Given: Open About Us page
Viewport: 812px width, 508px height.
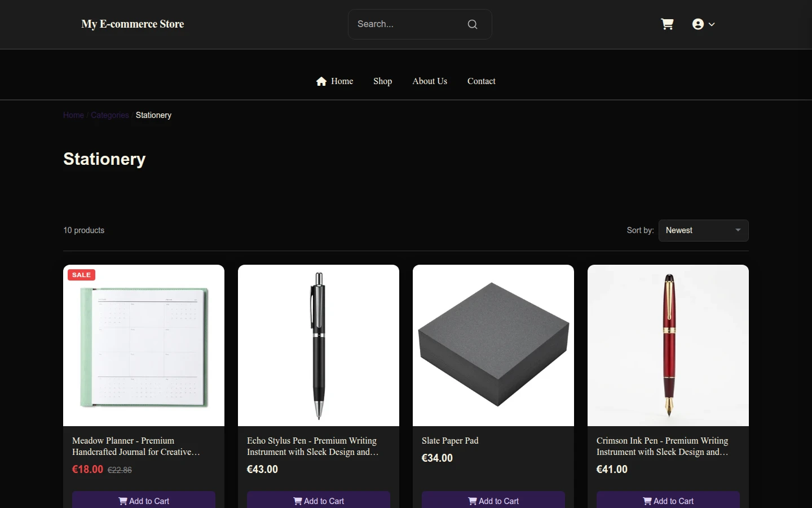Looking at the screenshot, I should click(430, 81).
